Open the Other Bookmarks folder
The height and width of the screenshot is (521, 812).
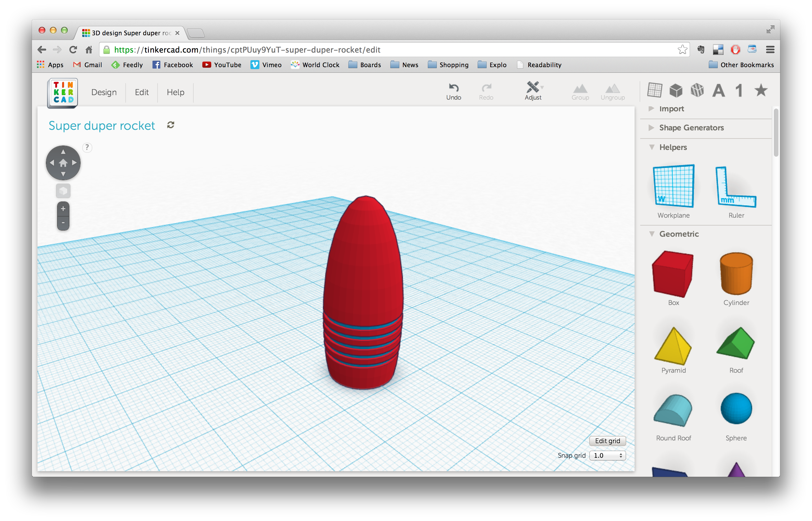click(x=741, y=65)
